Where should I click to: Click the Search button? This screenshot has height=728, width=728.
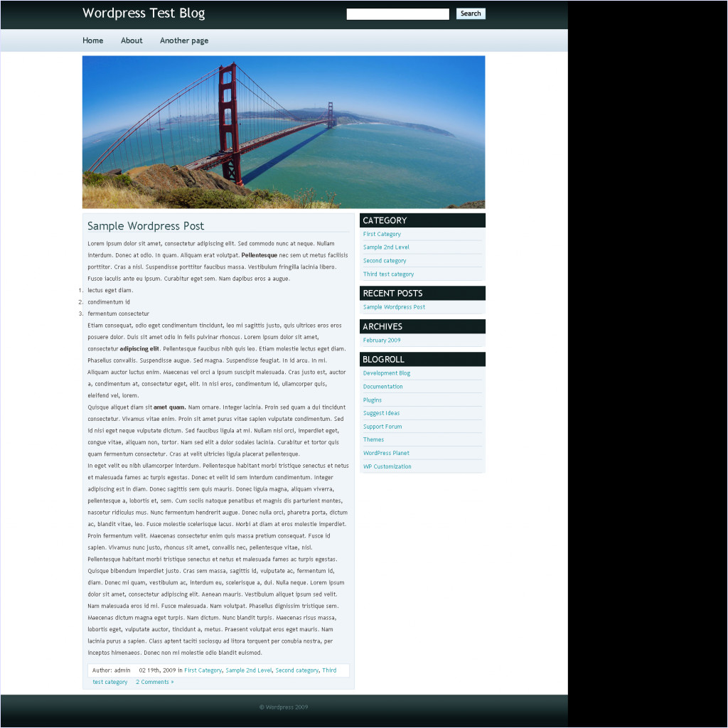tap(471, 14)
